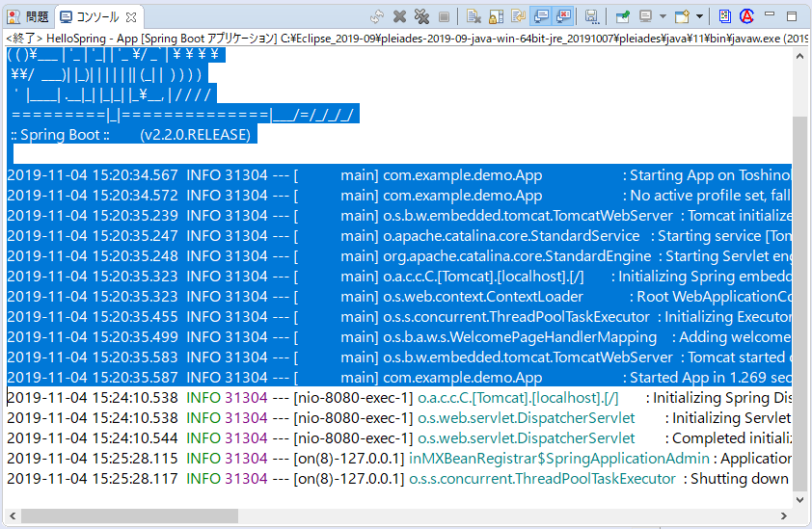Click the 'SpringApplicationAdmin' log line
812x529 pixels.
pos(399,458)
